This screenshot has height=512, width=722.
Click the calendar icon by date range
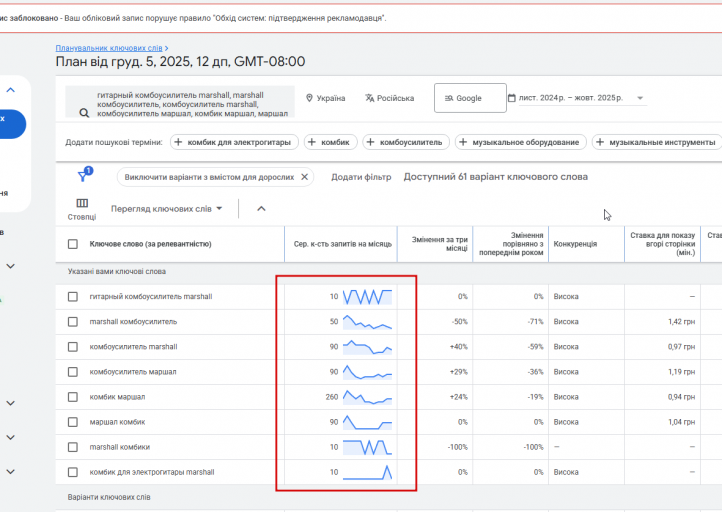[512, 98]
